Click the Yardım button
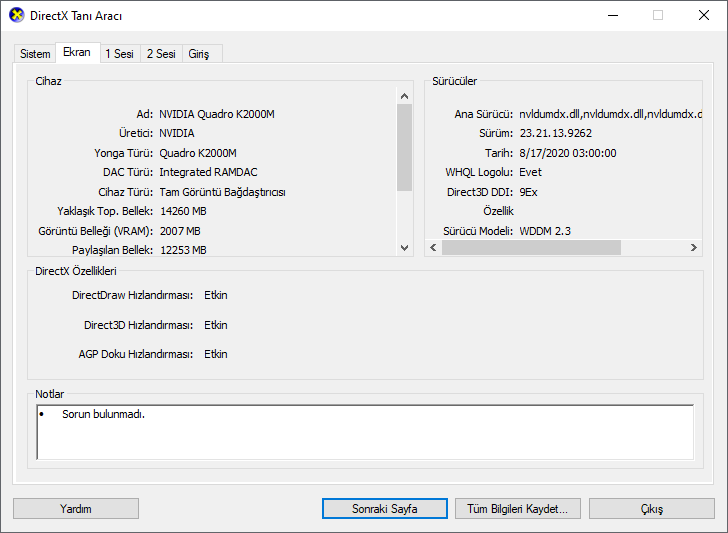The height and width of the screenshot is (533, 728). 76,509
